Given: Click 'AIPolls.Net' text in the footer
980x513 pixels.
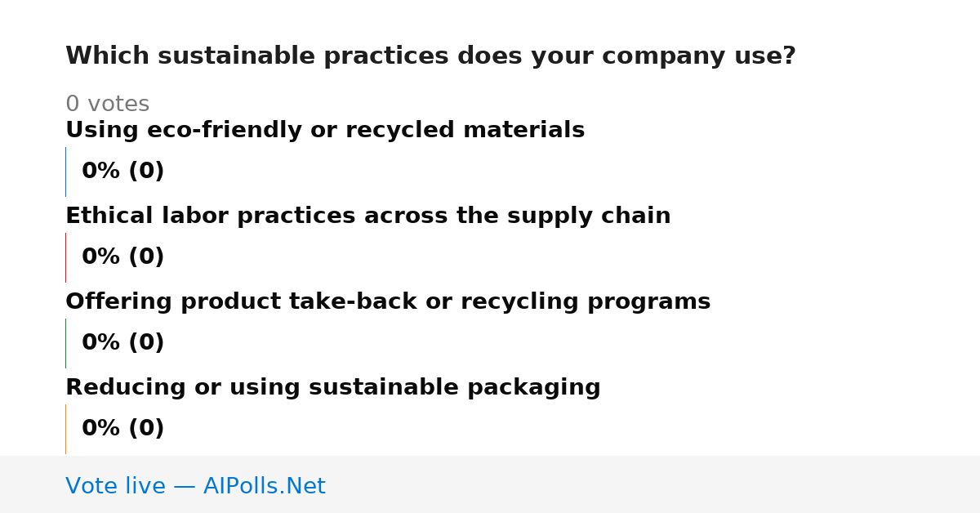Looking at the screenshot, I should (x=264, y=486).
